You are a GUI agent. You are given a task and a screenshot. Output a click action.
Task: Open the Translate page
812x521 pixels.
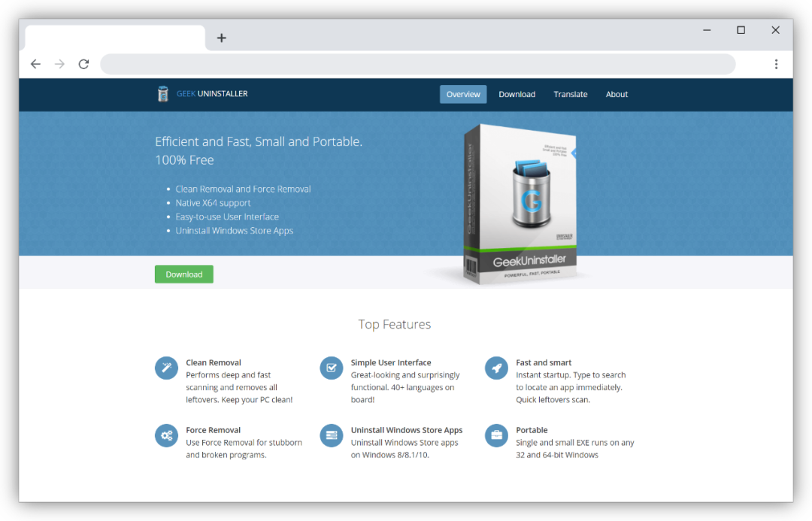[x=570, y=94]
